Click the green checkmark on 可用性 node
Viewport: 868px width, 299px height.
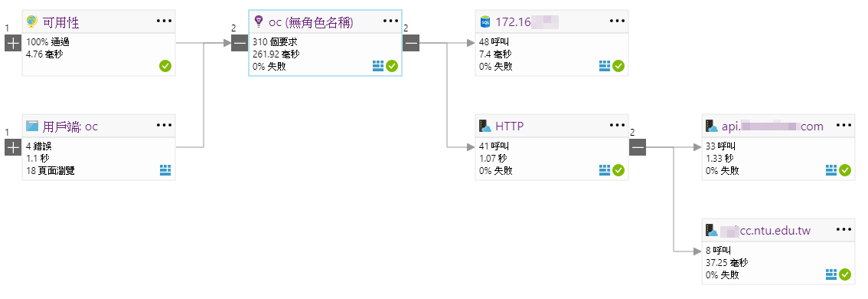[x=165, y=66]
